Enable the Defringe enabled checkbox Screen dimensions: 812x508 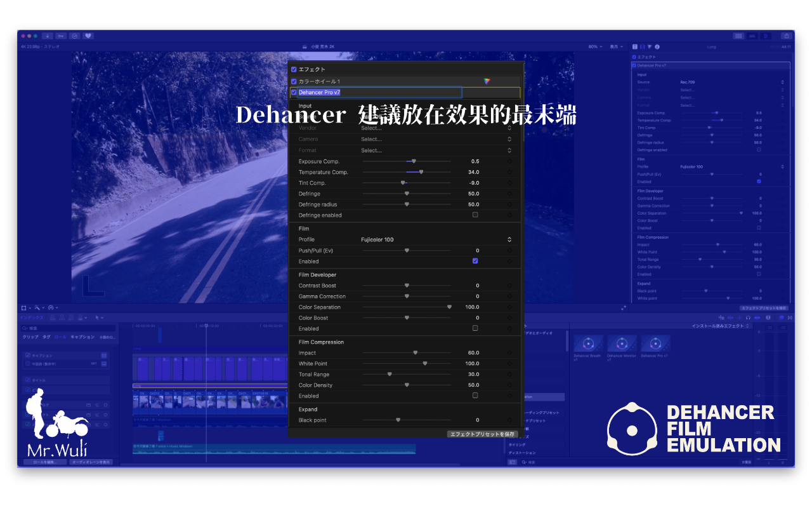475,215
